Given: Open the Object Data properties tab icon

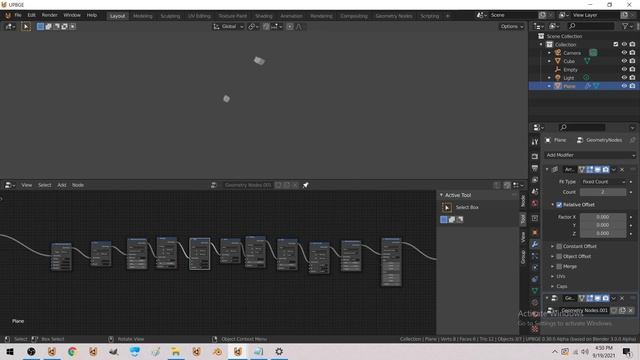Looking at the screenshot, I should [x=535, y=291].
